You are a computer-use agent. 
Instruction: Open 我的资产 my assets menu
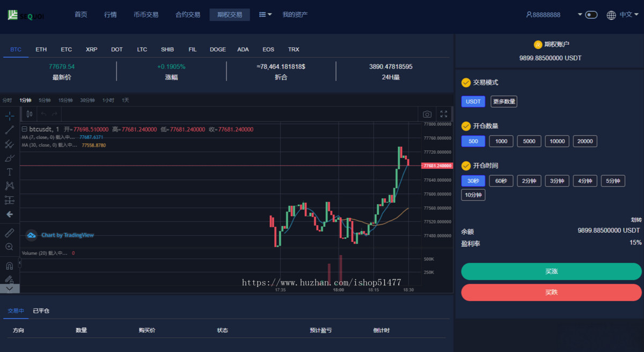[x=295, y=15]
